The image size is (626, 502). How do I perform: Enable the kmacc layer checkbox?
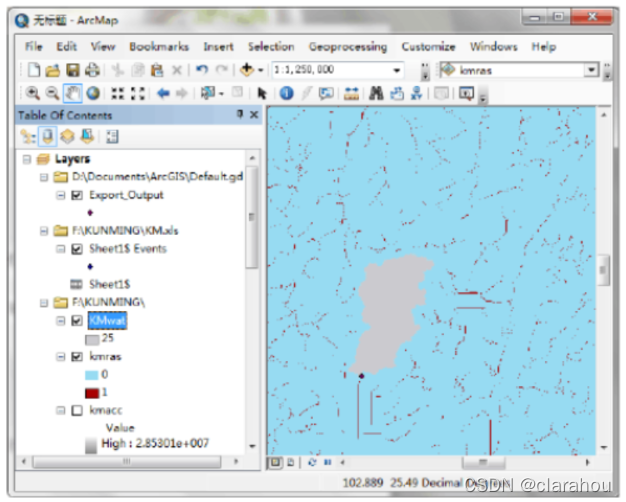coord(77,411)
